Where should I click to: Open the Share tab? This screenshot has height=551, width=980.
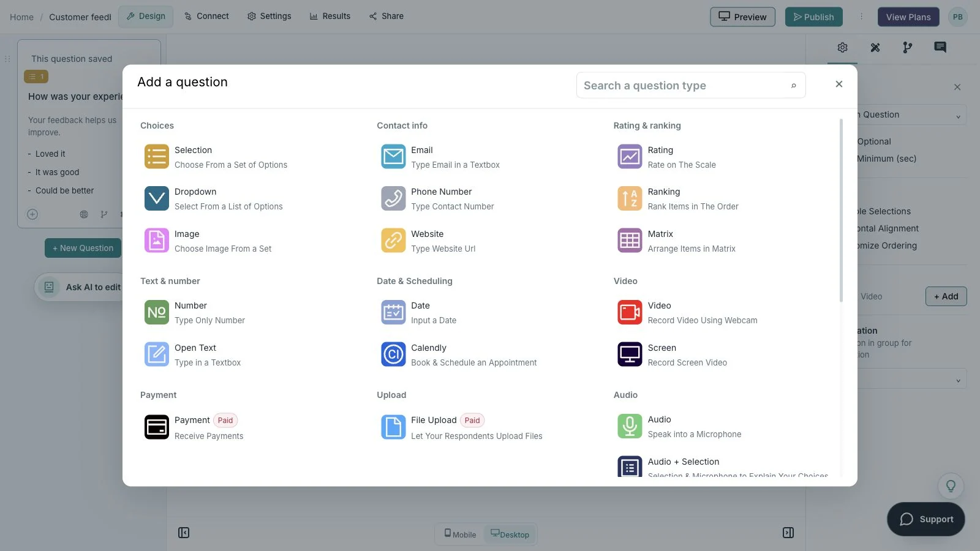click(386, 17)
